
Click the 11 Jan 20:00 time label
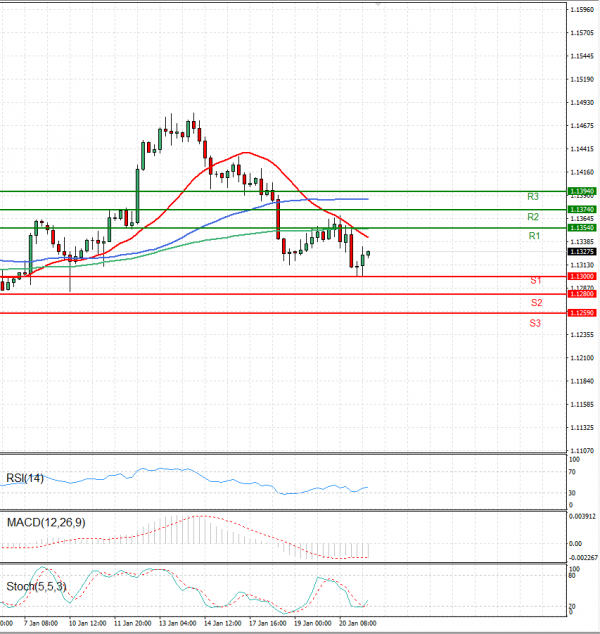tap(132, 623)
